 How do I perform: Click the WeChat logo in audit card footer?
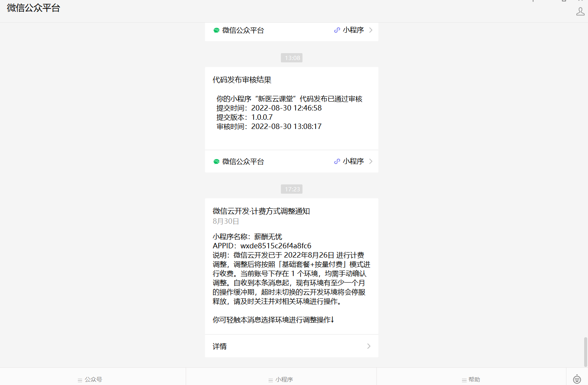217,162
